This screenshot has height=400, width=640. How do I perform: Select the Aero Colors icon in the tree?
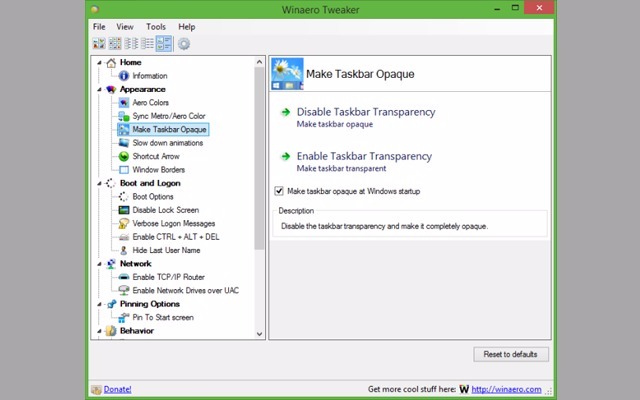coord(124,103)
